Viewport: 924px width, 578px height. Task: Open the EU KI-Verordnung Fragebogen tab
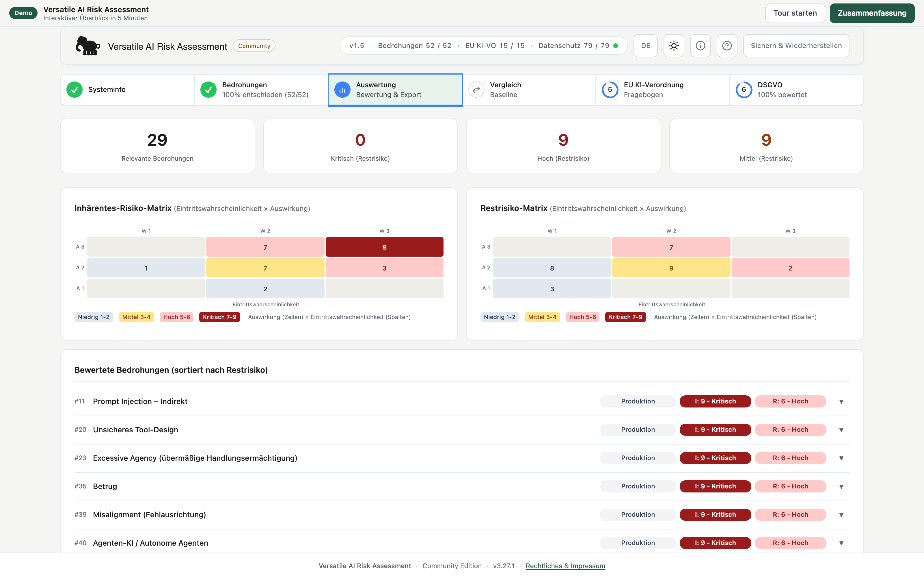point(663,90)
